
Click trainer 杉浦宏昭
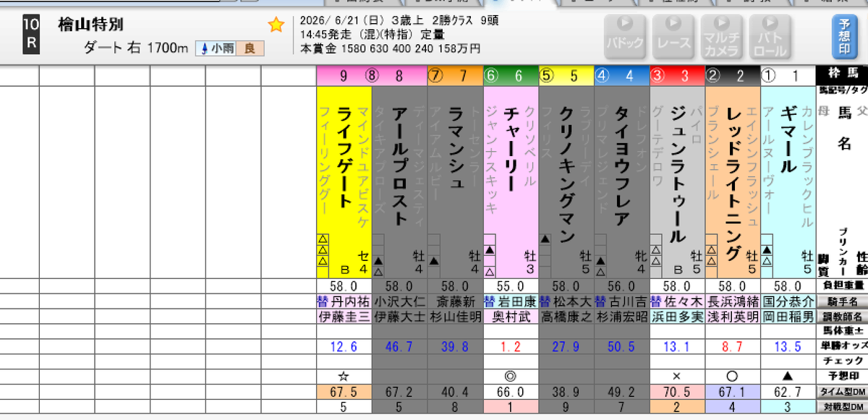point(622,317)
